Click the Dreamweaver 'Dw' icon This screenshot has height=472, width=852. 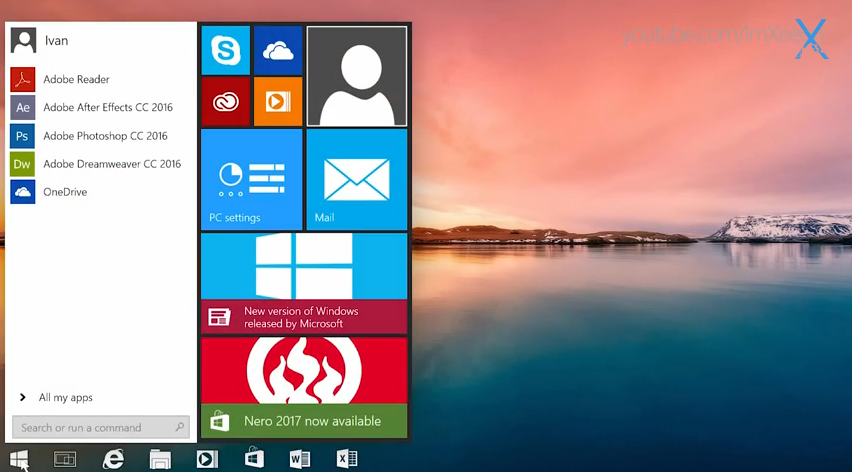[x=22, y=164]
